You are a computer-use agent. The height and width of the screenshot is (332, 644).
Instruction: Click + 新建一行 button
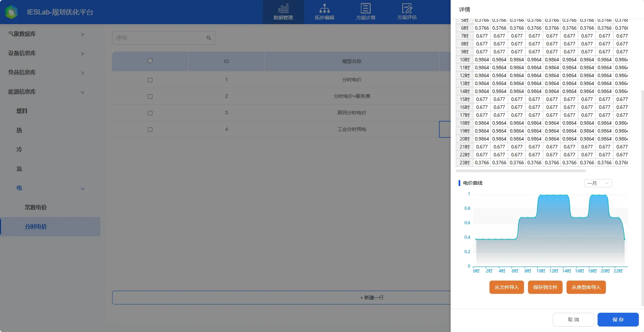click(x=372, y=298)
